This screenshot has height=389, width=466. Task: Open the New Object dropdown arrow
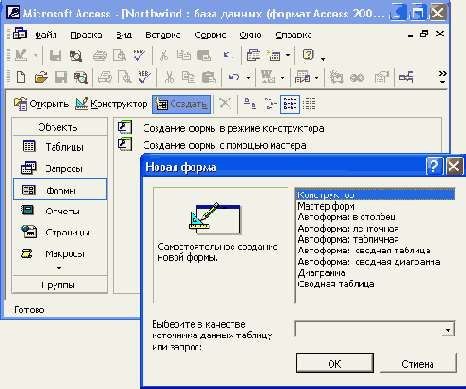288,55
